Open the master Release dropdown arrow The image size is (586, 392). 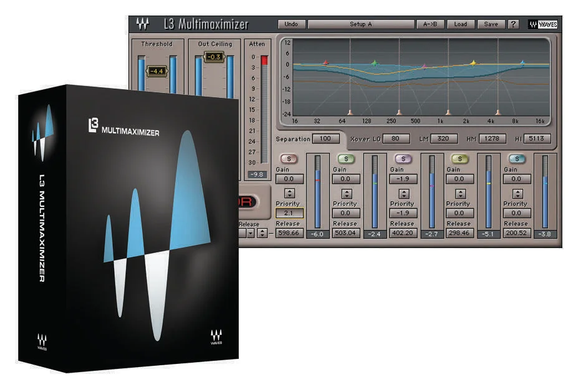pyautogui.click(x=251, y=233)
